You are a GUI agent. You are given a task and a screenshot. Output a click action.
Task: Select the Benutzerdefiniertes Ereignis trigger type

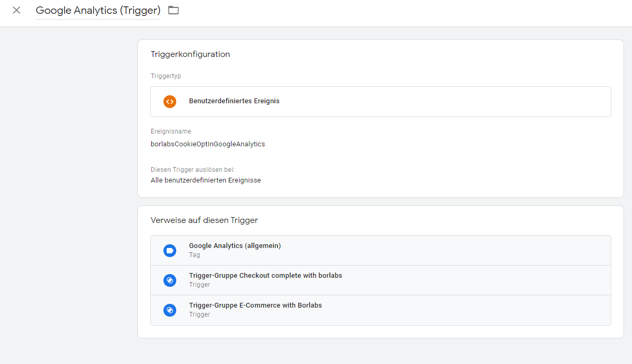(381, 102)
